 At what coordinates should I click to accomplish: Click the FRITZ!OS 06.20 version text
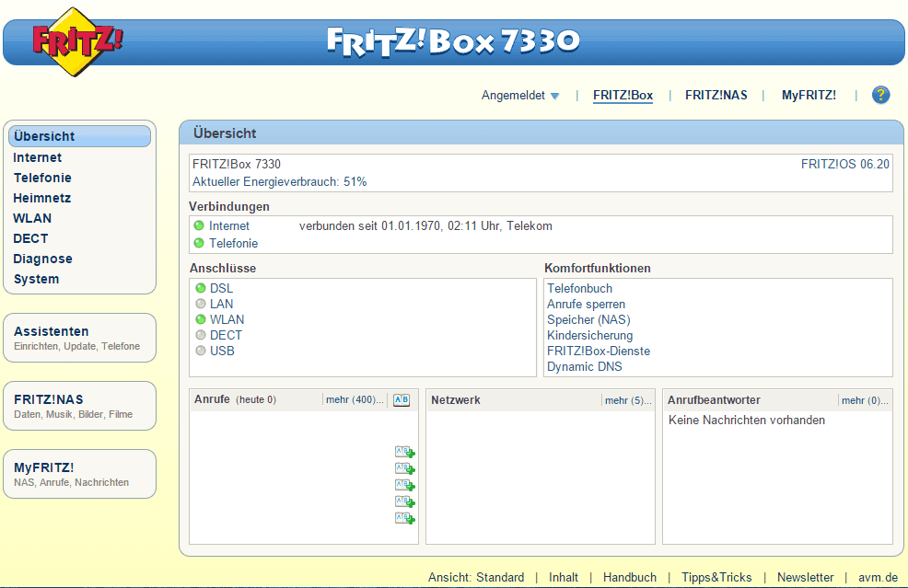point(844,165)
